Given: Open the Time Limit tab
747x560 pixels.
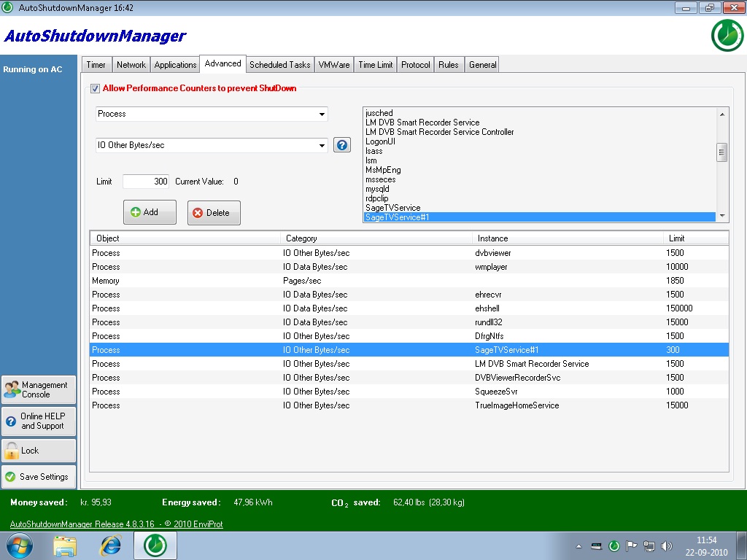Looking at the screenshot, I should click(x=376, y=65).
